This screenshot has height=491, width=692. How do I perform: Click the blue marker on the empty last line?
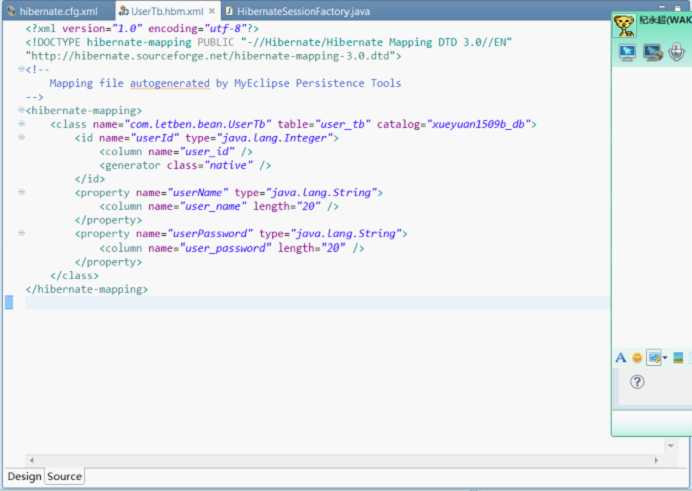pos(9,302)
